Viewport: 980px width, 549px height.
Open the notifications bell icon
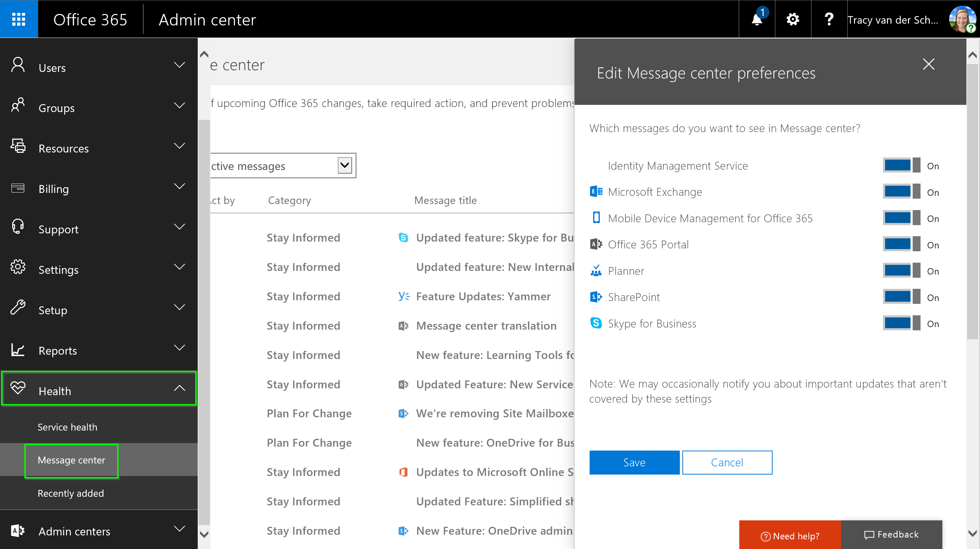(x=757, y=19)
